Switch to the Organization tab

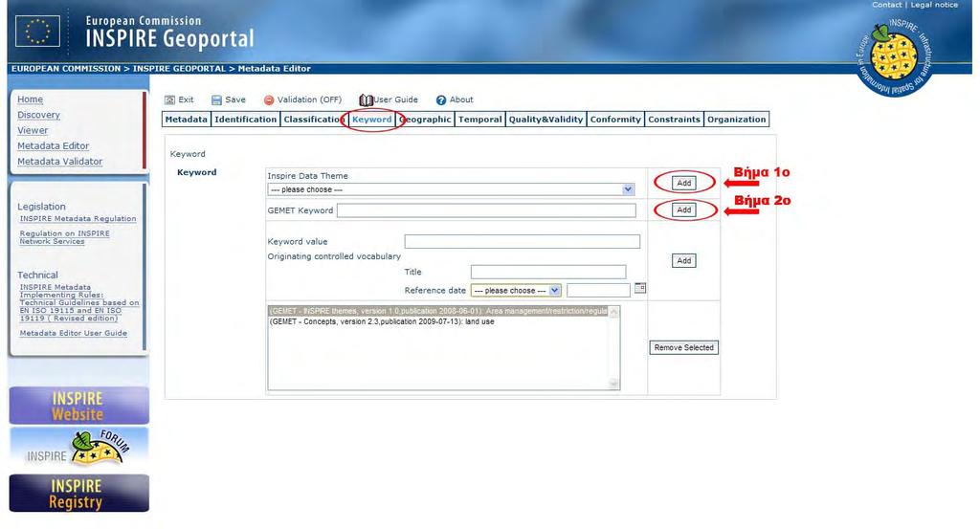point(736,120)
